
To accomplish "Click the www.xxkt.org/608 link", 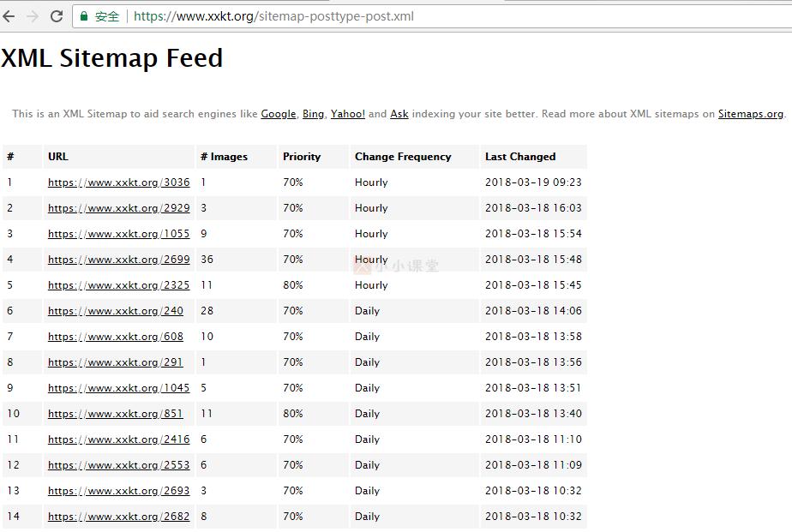I will coord(116,337).
